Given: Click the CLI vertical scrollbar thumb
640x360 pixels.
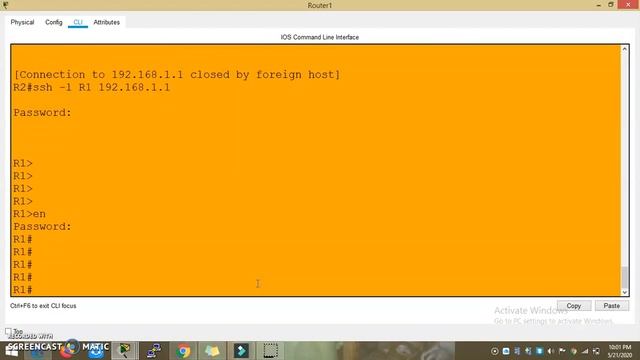Looking at the screenshot, I should pyautogui.click(x=624, y=277).
